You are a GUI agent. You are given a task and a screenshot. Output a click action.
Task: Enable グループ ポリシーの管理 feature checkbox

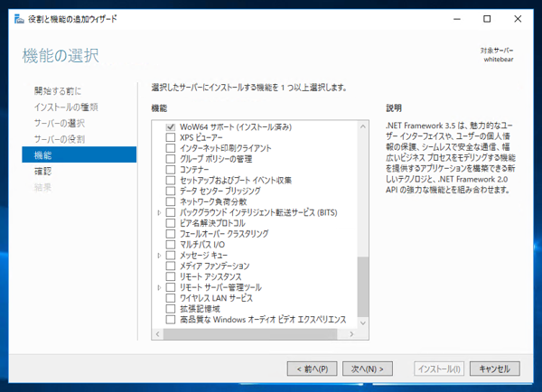click(171, 159)
